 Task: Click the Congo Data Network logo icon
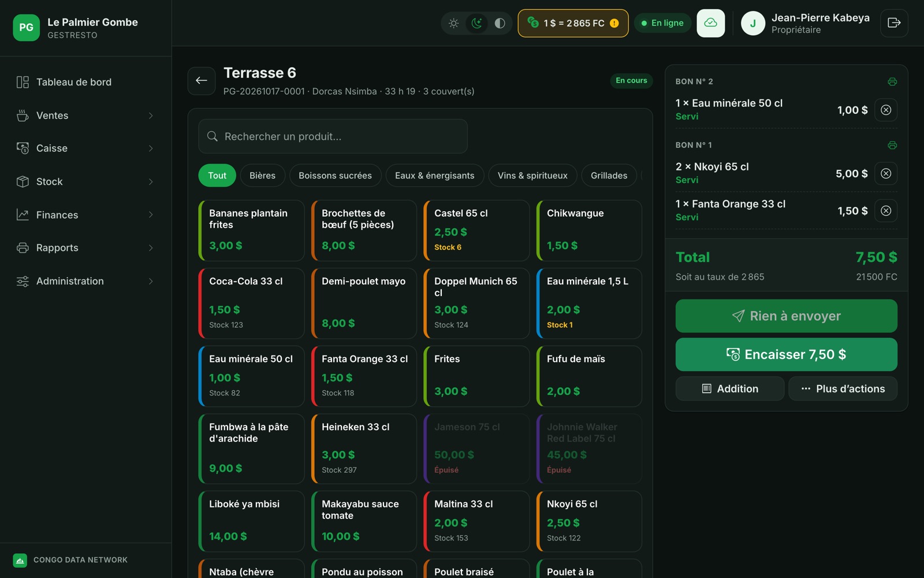point(20,560)
